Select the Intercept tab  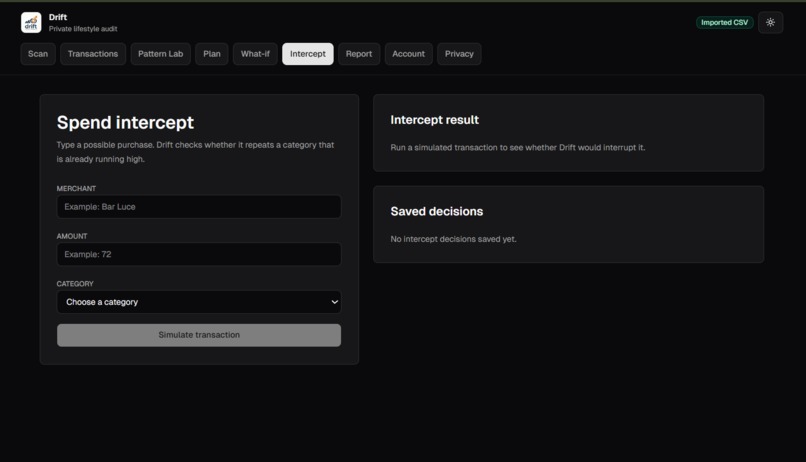pyautogui.click(x=308, y=54)
